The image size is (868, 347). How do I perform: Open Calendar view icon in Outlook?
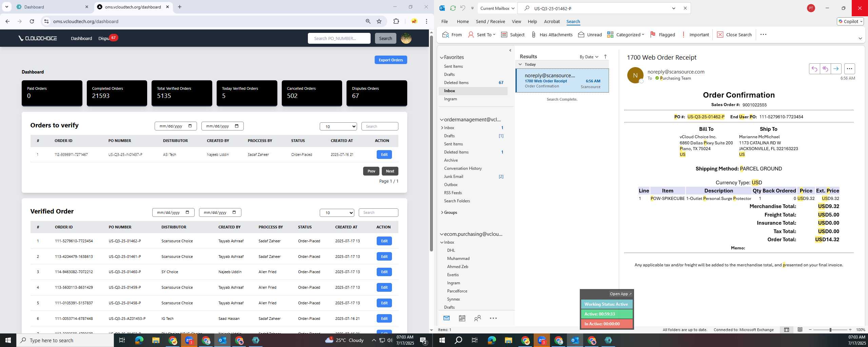click(x=462, y=318)
